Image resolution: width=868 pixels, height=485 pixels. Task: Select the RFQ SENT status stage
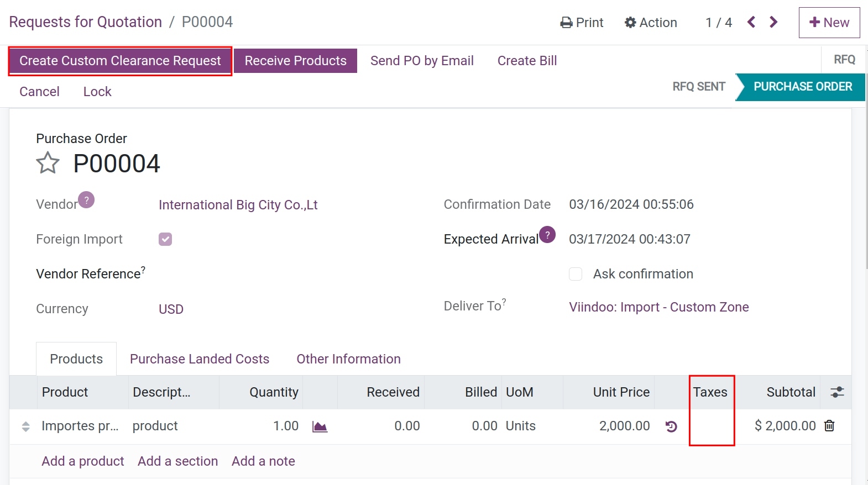click(698, 87)
